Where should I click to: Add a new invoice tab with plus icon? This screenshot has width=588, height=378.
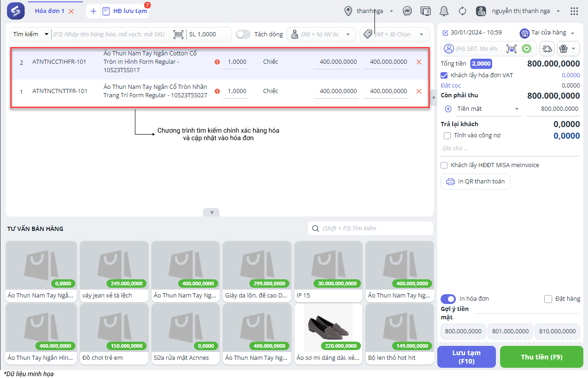[x=93, y=11]
